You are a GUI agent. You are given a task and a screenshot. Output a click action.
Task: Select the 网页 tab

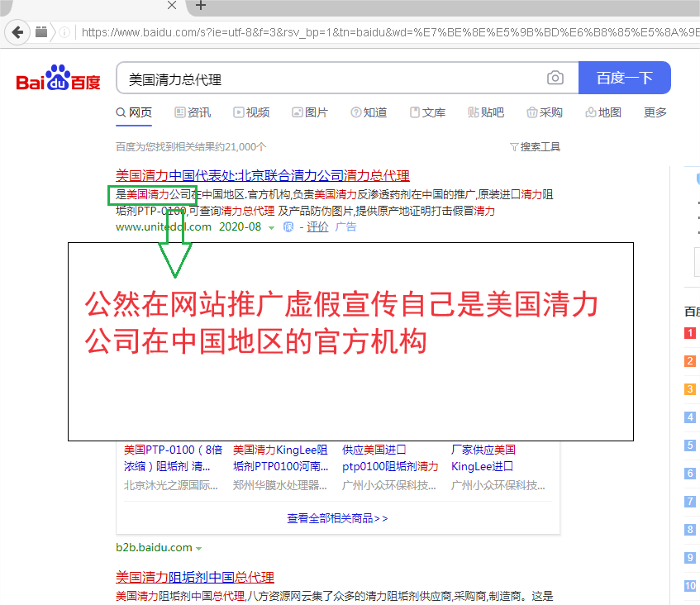(x=134, y=112)
